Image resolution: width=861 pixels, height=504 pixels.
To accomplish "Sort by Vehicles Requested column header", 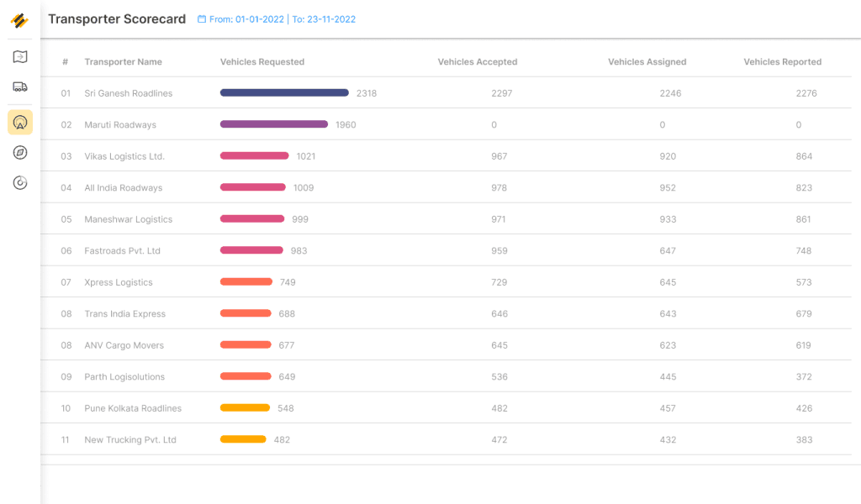I will pyautogui.click(x=262, y=62).
